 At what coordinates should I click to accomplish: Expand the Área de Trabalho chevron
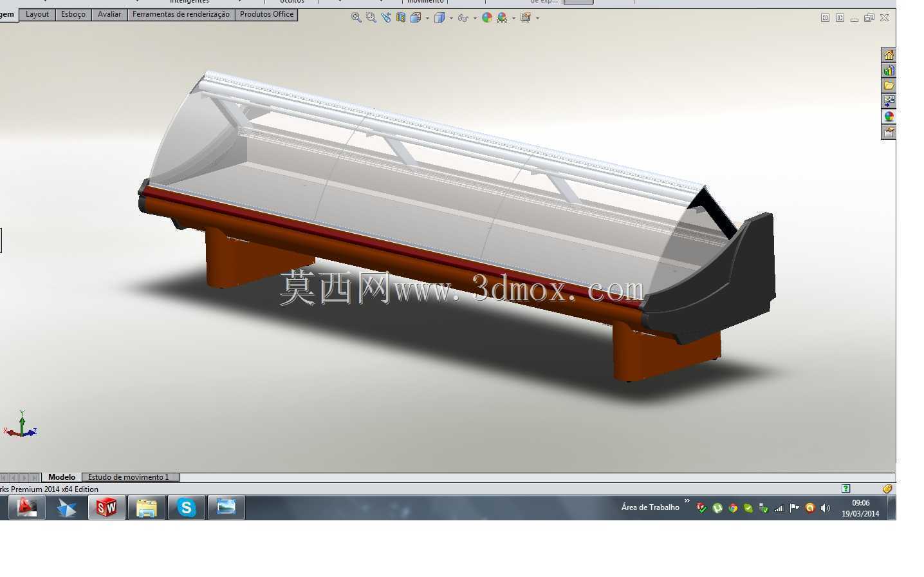tap(687, 501)
